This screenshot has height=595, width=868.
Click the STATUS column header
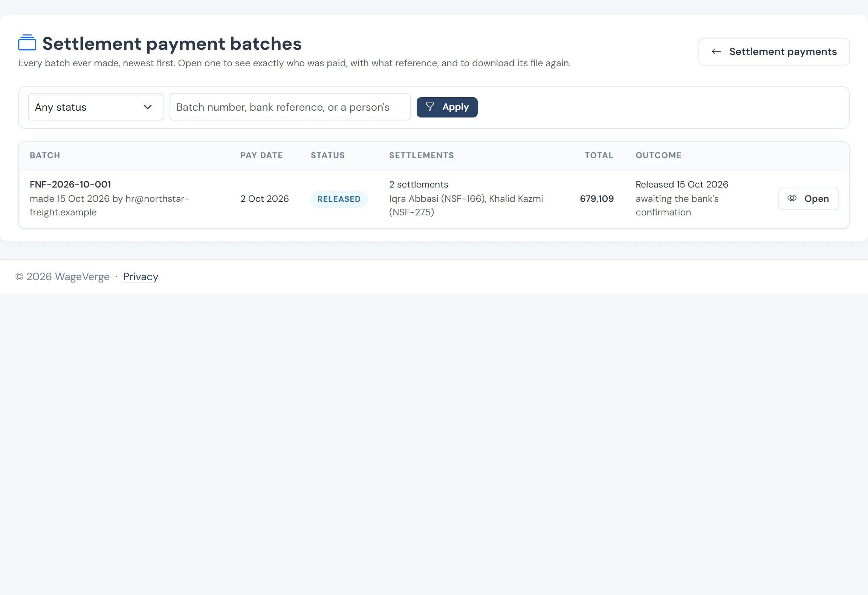pos(328,155)
